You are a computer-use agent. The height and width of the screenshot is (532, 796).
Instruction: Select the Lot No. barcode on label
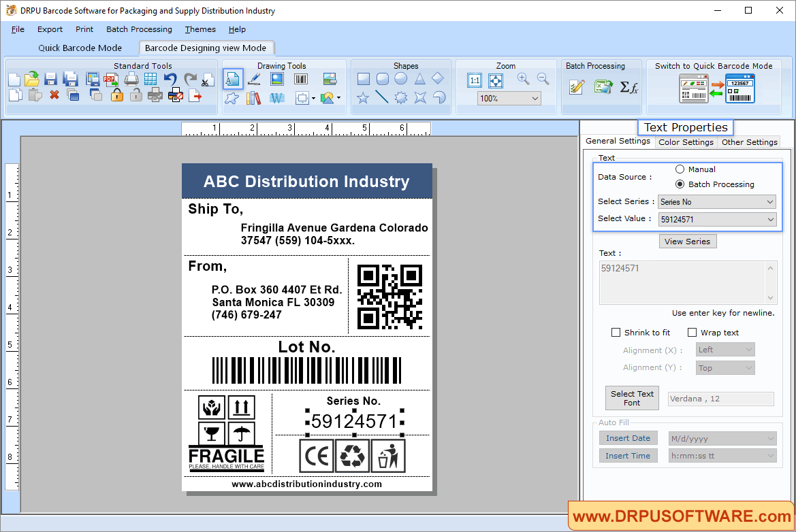click(x=306, y=370)
